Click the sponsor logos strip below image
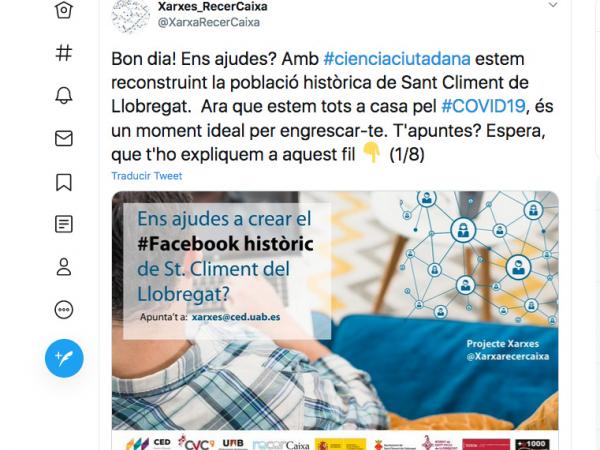 335,443
